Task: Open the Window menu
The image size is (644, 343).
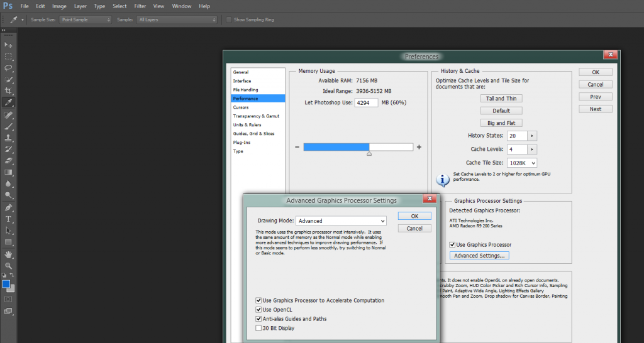Action: pos(182,6)
